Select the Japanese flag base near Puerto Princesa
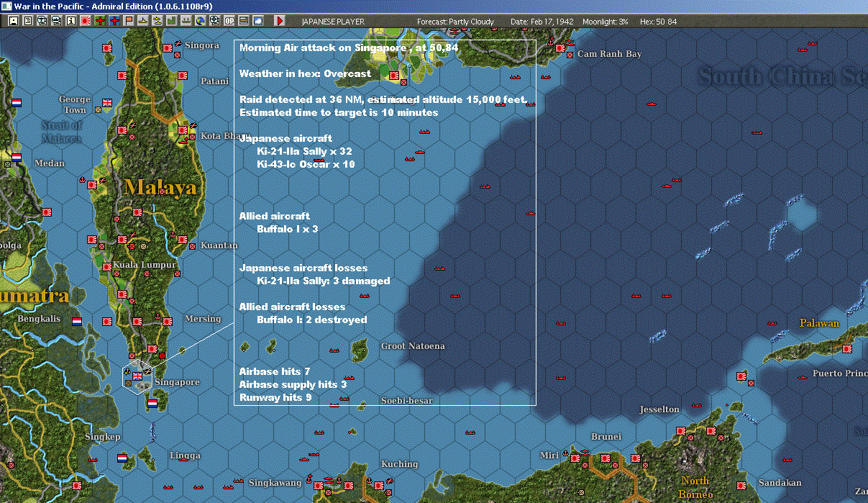Screen dimensions: 868x503 (847, 349)
